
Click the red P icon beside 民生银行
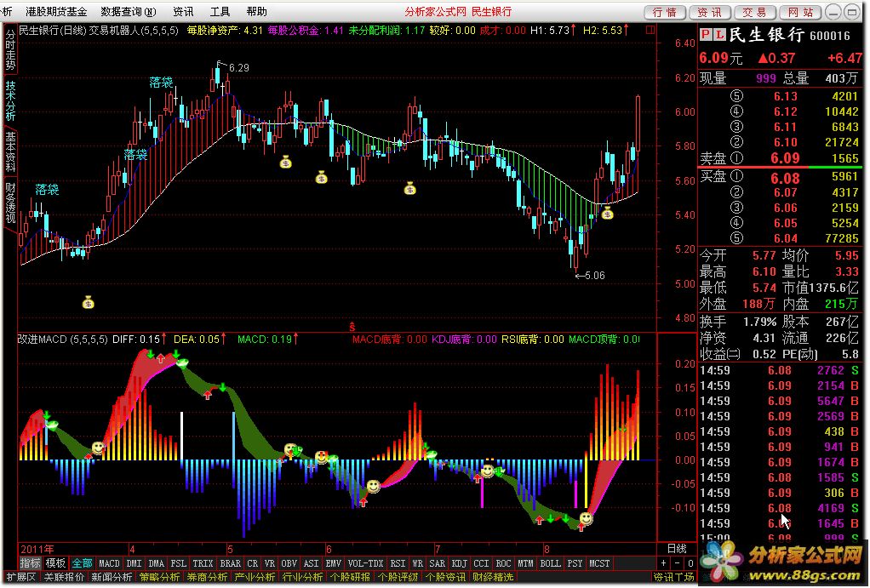click(705, 35)
